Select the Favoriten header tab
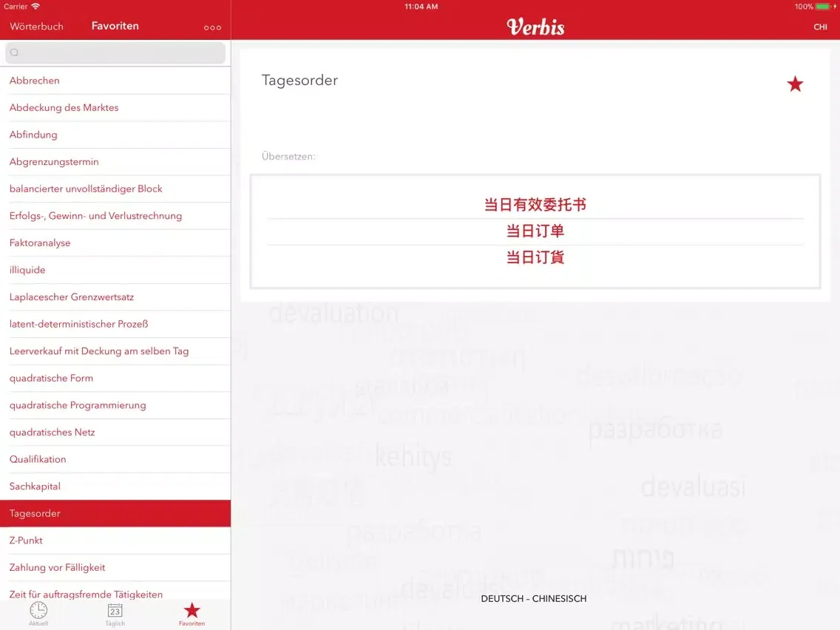840x630 pixels. coord(115,26)
